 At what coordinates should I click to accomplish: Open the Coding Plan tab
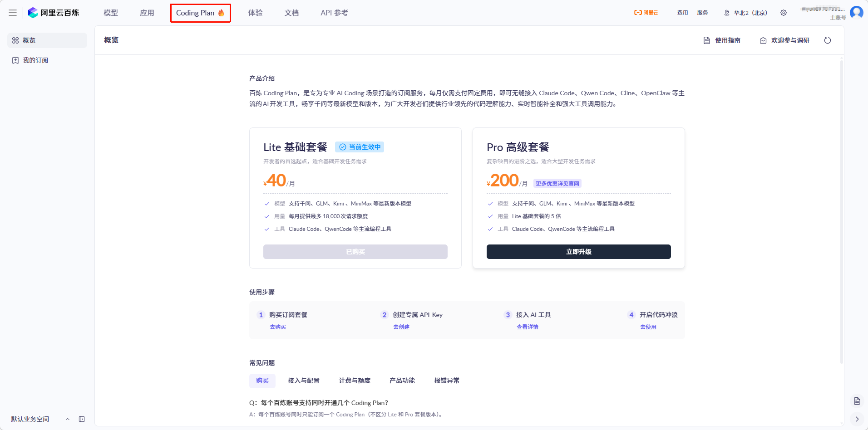(x=200, y=13)
